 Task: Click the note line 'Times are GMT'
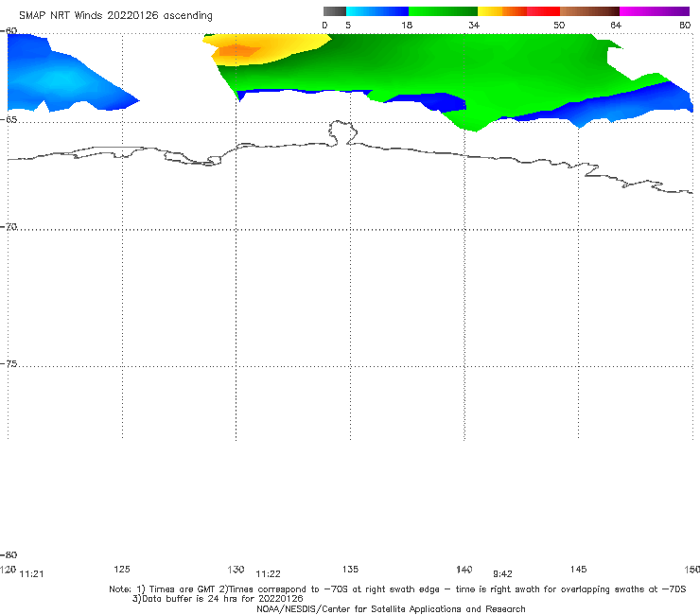[183, 589]
